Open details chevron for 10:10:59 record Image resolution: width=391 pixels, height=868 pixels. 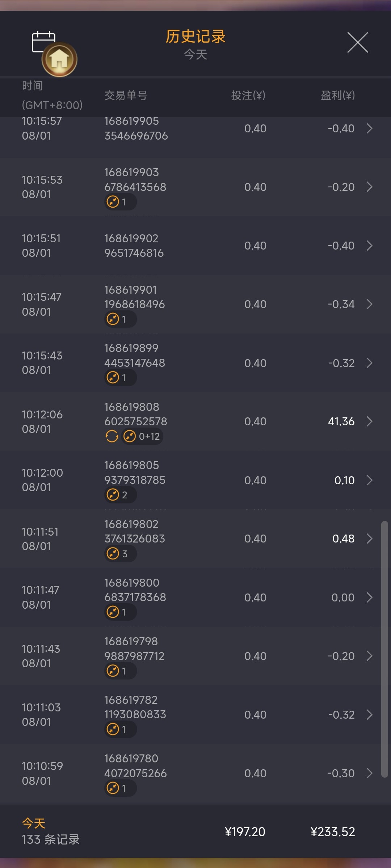coord(369,773)
